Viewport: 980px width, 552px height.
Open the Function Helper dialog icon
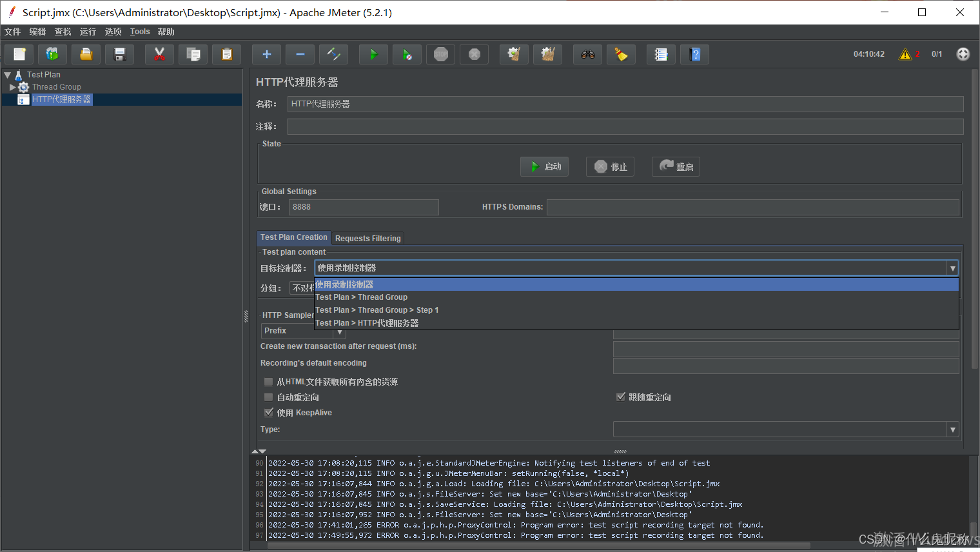pyautogui.click(x=661, y=54)
